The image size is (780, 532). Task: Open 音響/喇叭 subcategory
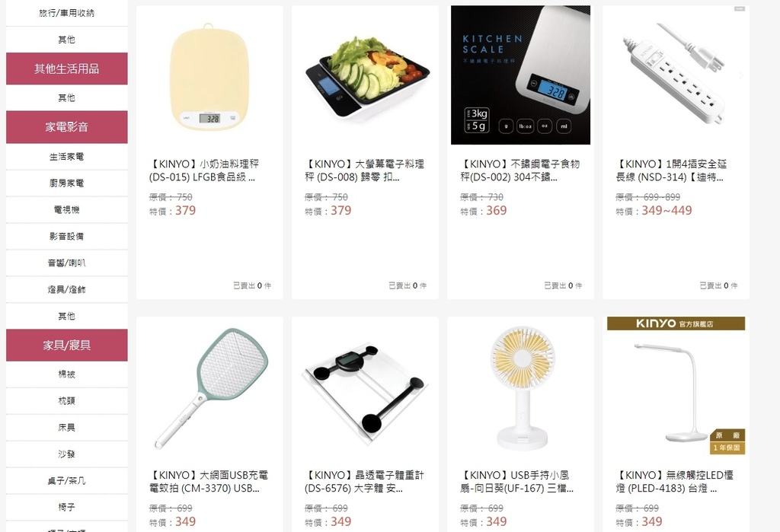coord(67,263)
